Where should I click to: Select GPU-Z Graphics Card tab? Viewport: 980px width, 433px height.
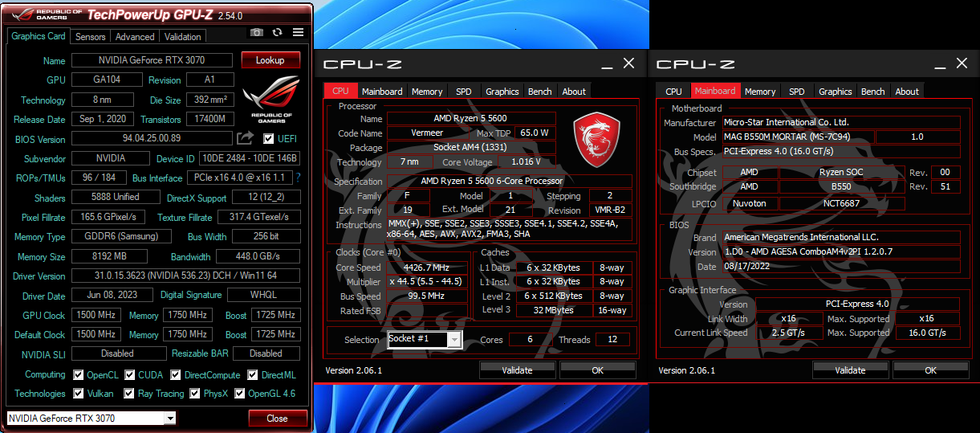click(x=39, y=36)
